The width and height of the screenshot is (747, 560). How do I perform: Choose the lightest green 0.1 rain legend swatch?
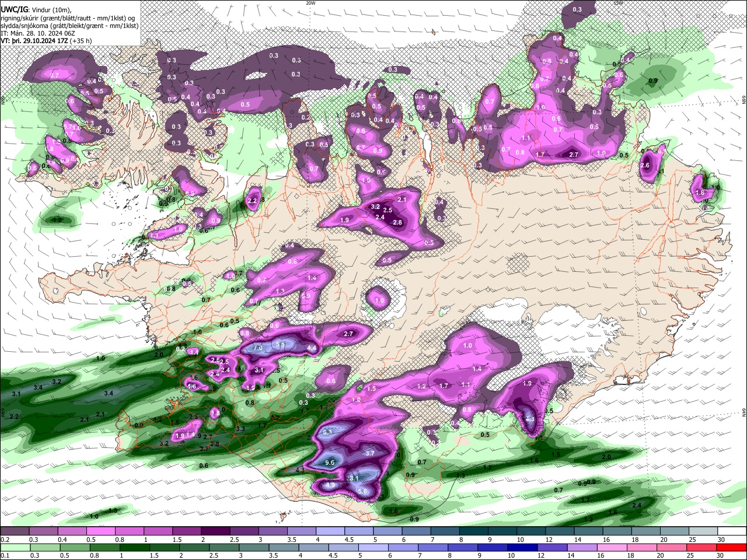coord(15,547)
